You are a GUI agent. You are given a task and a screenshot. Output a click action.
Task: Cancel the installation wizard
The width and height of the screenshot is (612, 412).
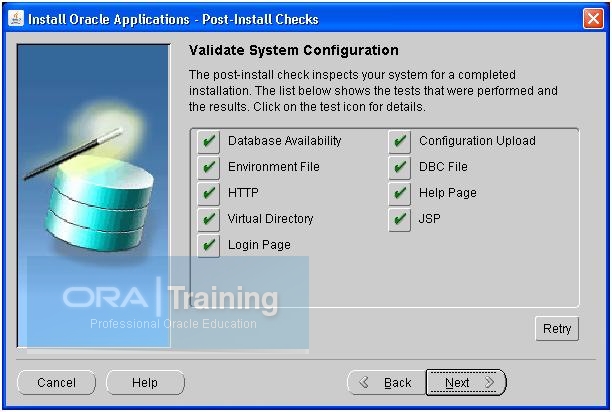coord(56,382)
